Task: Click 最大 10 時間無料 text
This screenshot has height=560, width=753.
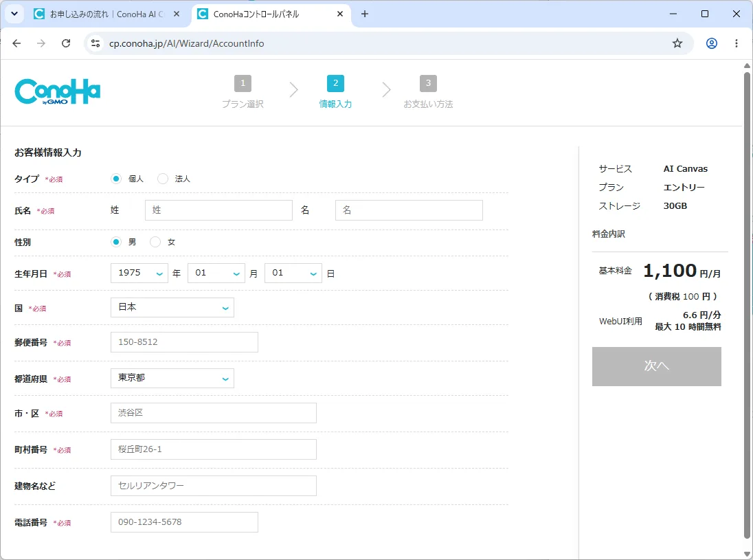Action: click(x=688, y=327)
